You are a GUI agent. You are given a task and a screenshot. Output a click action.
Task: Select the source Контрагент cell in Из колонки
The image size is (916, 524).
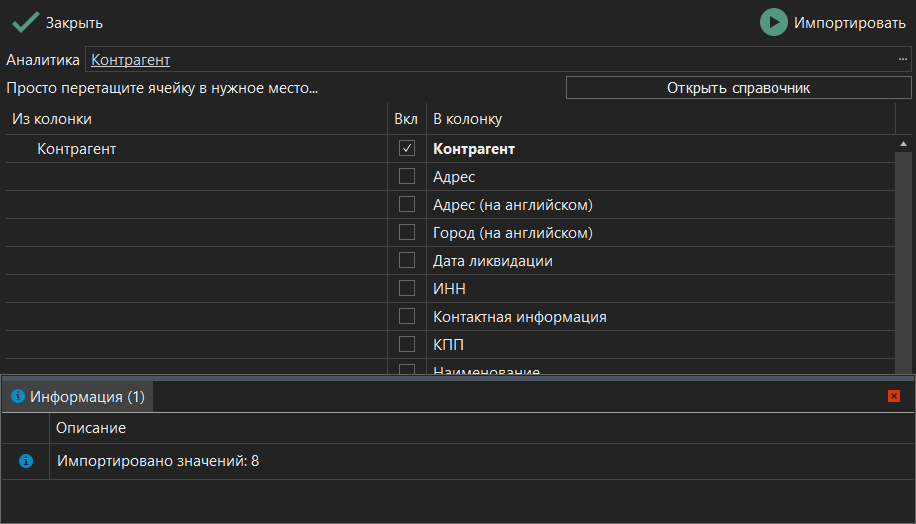point(196,149)
